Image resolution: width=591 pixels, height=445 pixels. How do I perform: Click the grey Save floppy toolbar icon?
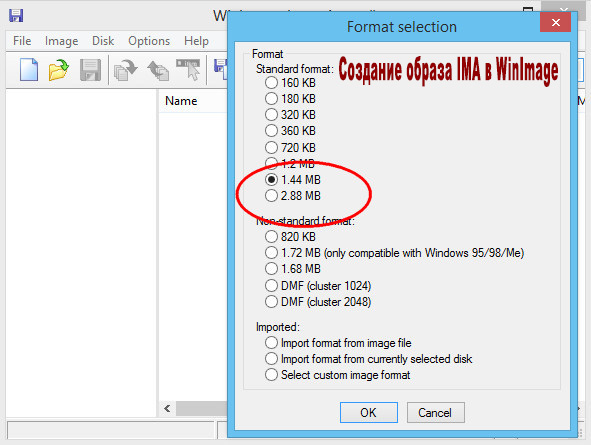[90, 70]
